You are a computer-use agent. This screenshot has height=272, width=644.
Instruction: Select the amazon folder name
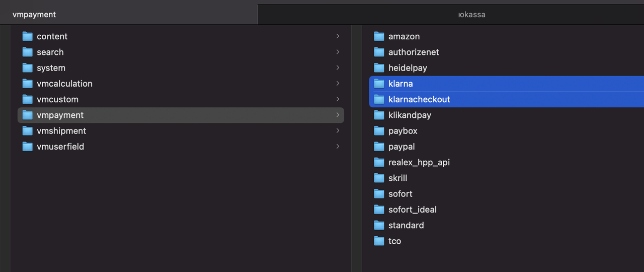(404, 36)
